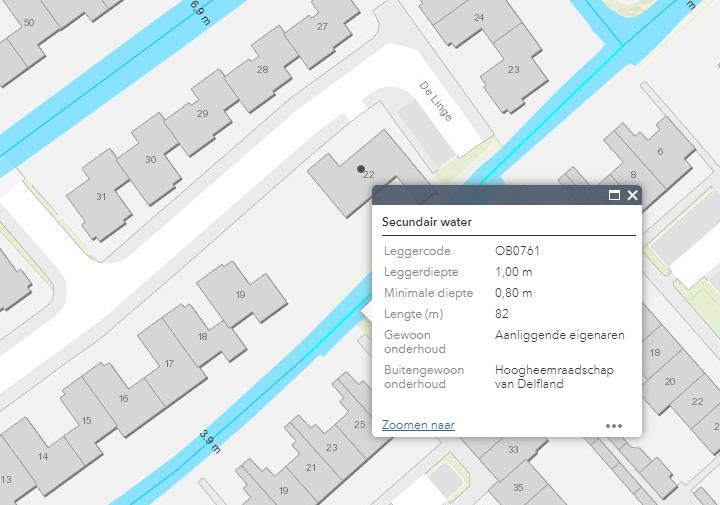
Task: Pick building number 29 on the map
Action: [202, 114]
